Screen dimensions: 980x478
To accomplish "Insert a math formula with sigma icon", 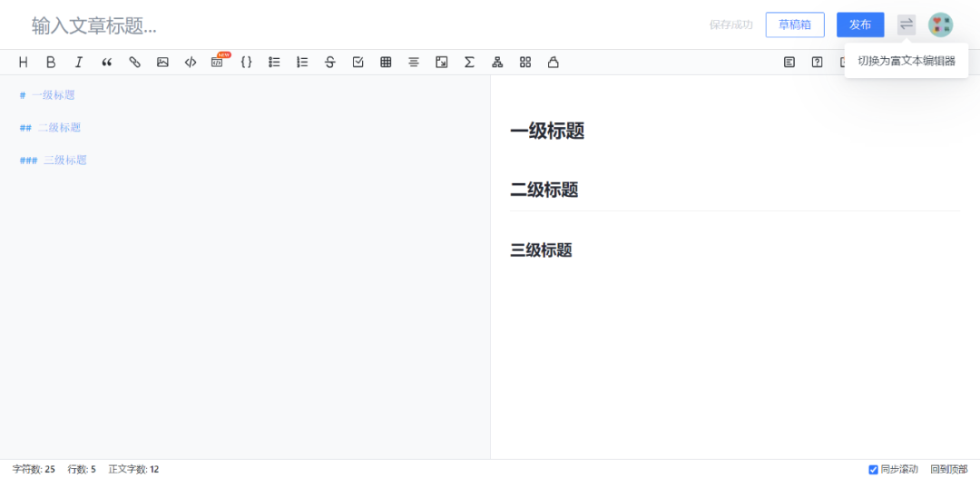I will pyautogui.click(x=469, y=62).
